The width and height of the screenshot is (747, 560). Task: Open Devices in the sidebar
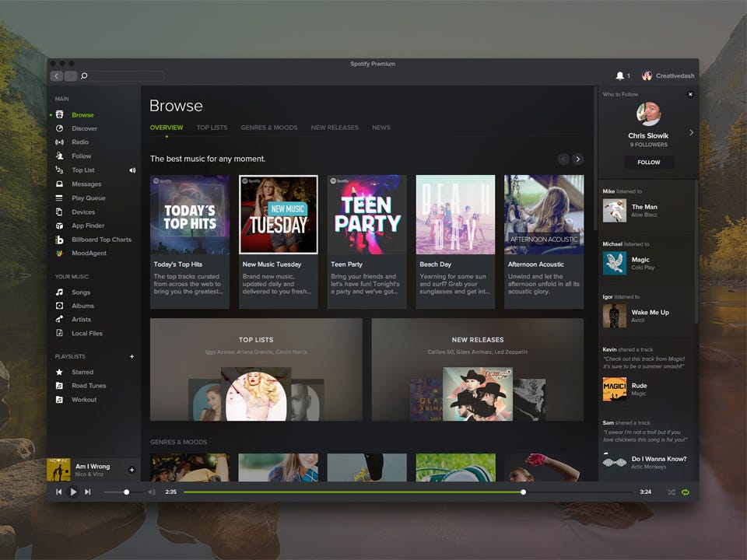(83, 212)
